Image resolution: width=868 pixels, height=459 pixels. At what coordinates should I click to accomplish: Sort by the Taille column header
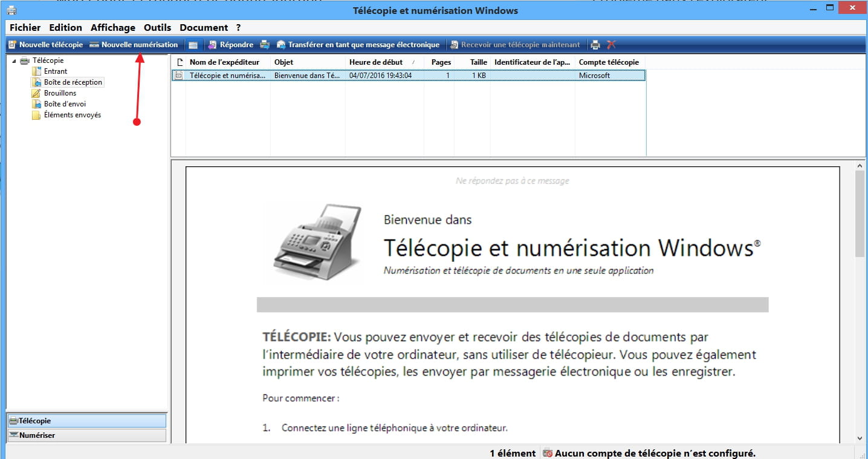pyautogui.click(x=472, y=62)
